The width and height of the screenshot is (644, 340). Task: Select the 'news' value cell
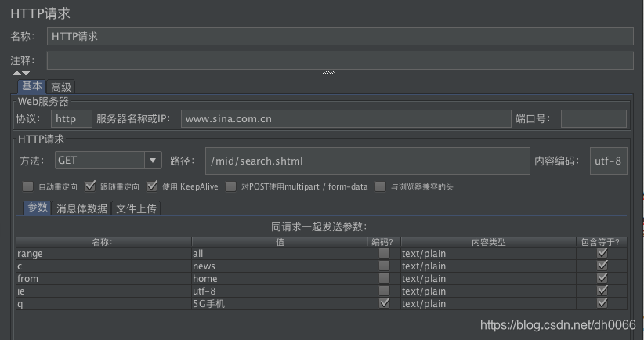coord(279,266)
